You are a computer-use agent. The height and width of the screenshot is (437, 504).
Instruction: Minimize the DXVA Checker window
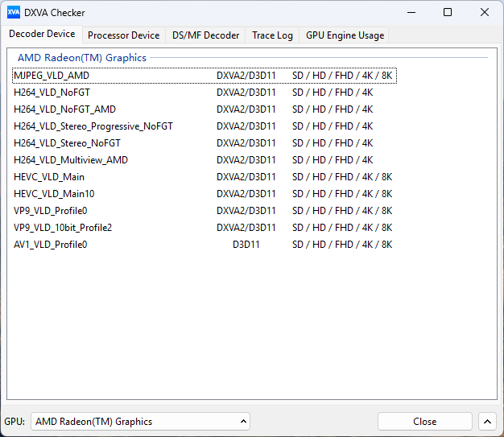tap(411, 13)
